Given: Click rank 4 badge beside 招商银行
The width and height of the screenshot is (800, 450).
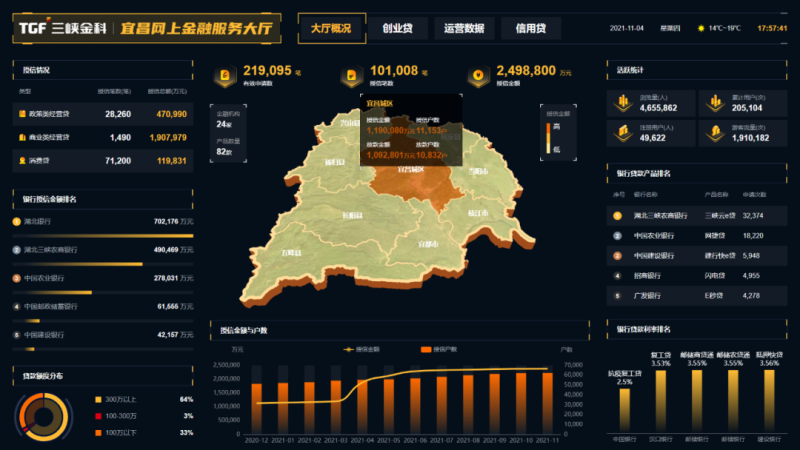Looking at the screenshot, I should (617, 276).
